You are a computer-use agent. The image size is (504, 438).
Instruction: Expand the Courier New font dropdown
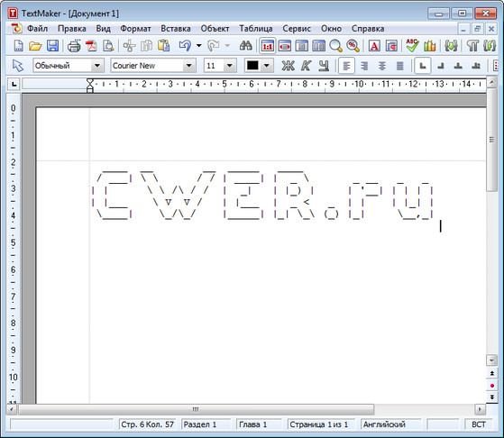pyautogui.click(x=189, y=66)
